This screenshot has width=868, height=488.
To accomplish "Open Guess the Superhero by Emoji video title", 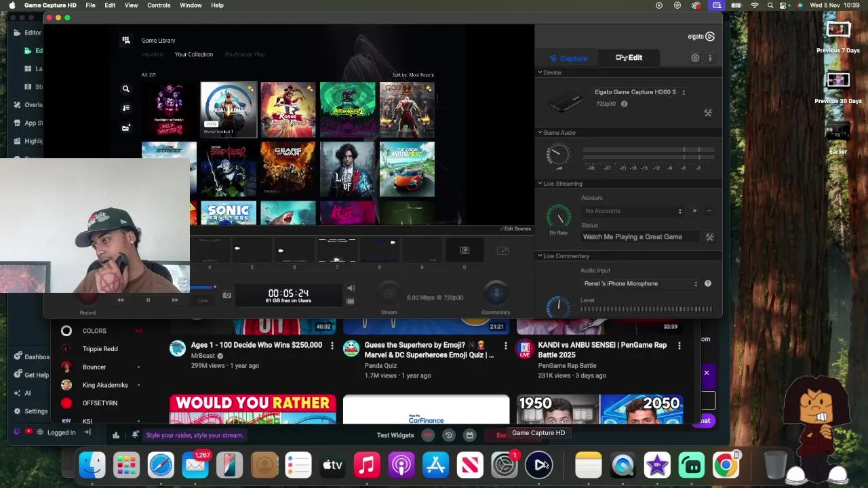I will click(429, 350).
